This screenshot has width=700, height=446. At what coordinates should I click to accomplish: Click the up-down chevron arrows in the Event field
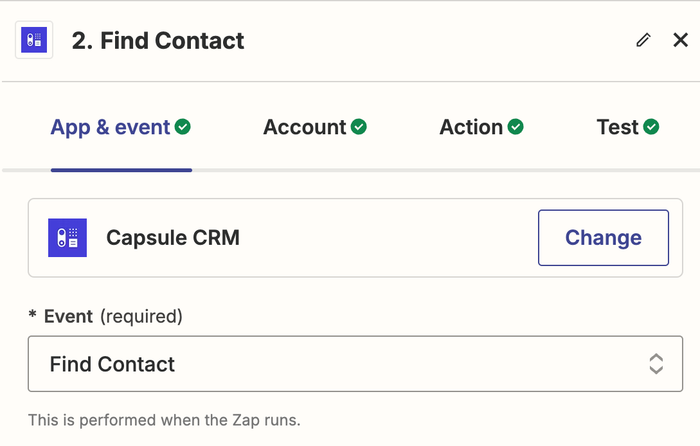click(x=656, y=364)
